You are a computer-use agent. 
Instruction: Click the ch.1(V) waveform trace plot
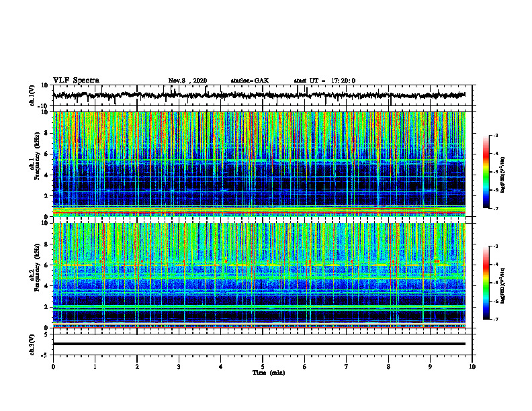pyautogui.click(x=259, y=95)
